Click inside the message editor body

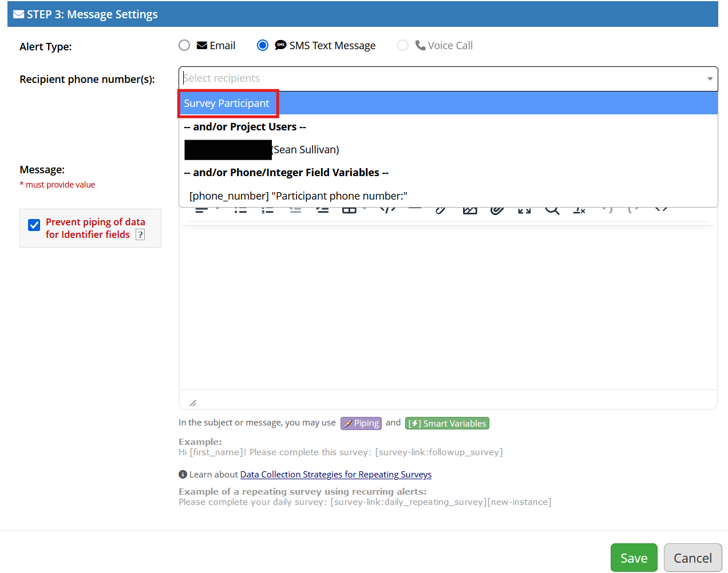[448, 308]
